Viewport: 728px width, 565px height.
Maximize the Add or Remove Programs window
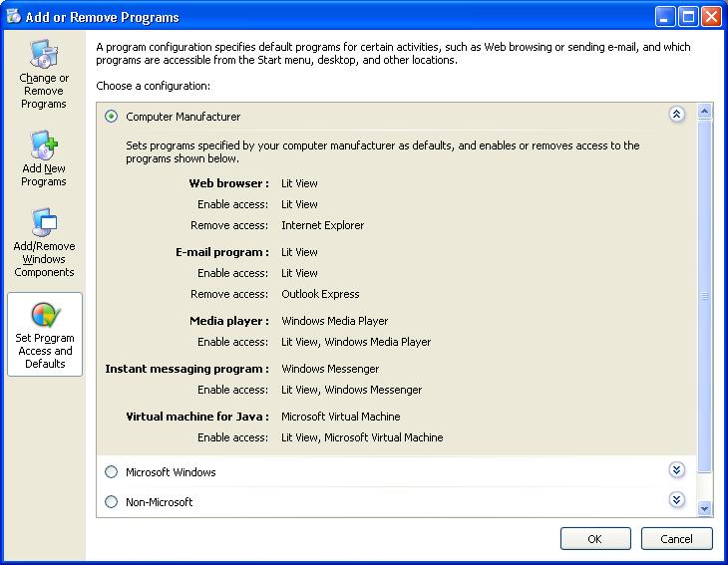tap(688, 17)
